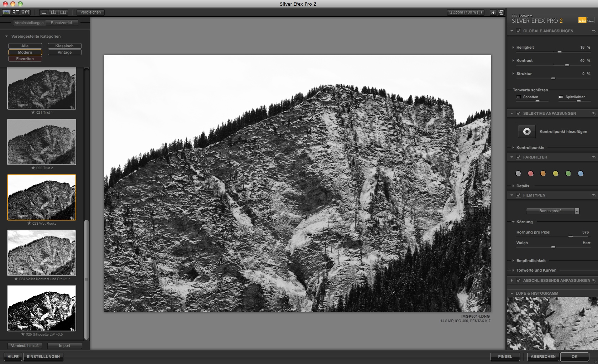This screenshot has height=364, width=598.
Task: Open HILFE
Action: pos(13,357)
